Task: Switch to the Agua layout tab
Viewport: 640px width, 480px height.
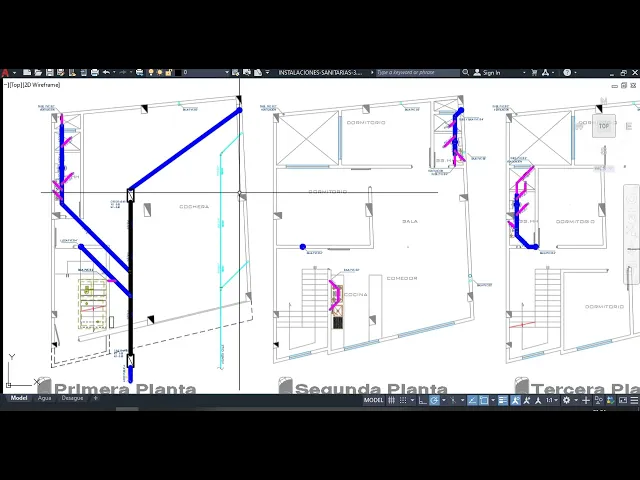Action: [x=44, y=398]
